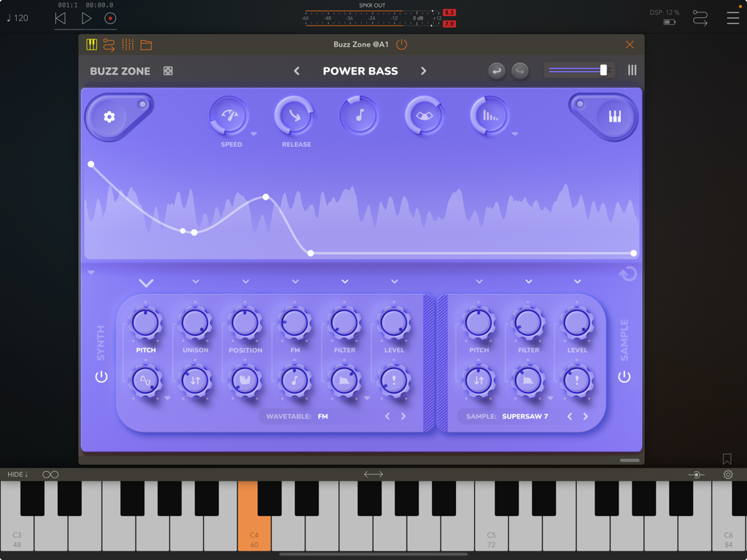747x560 pixels.
Task: Open the hamburger menu at top right
Action: tap(732, 18)
